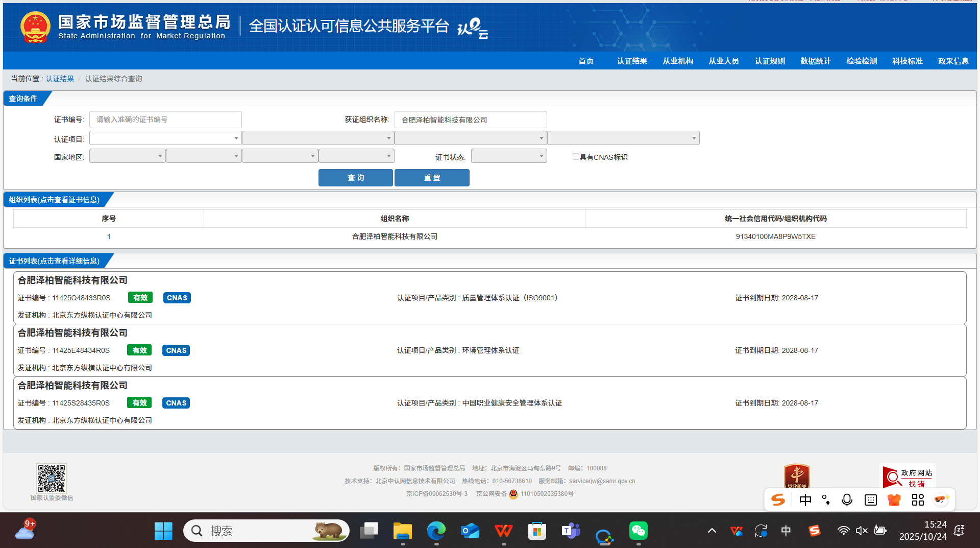This screenshot has width=980, height=548.
Task: Click the police registration badge icon
Action: click(513, 494)
